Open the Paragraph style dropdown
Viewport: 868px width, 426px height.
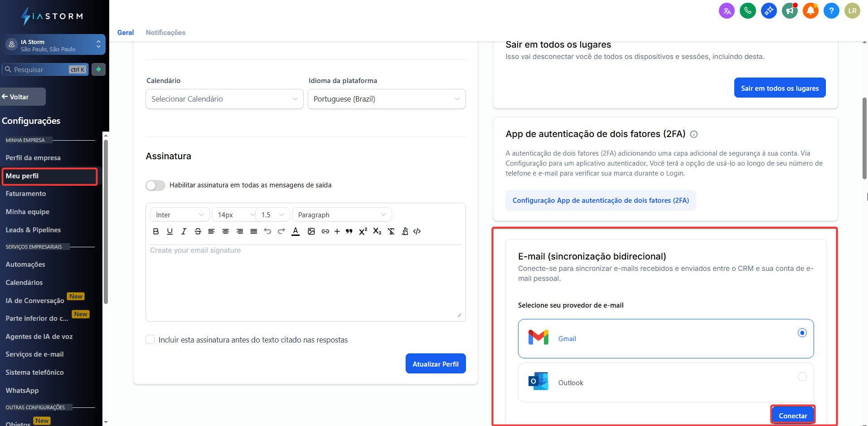(342, 215)
